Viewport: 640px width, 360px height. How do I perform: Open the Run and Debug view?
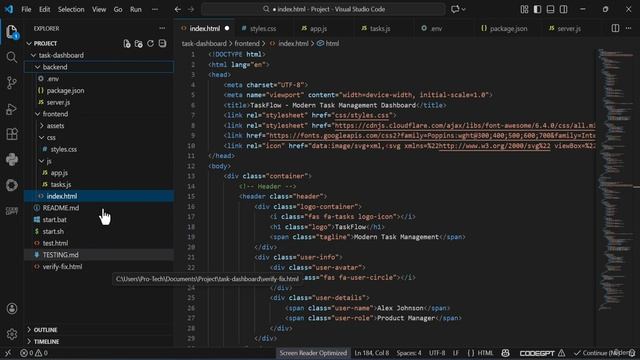click(x=12, y=109)
